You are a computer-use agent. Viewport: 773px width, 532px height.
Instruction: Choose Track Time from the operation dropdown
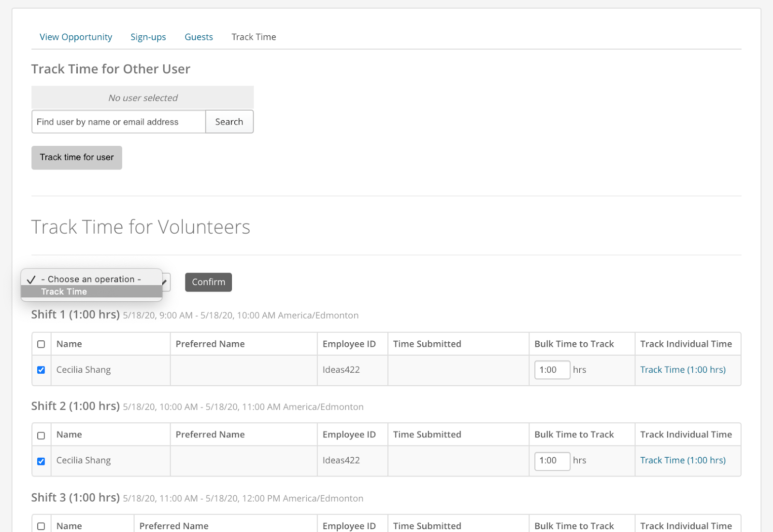(91, 292)
